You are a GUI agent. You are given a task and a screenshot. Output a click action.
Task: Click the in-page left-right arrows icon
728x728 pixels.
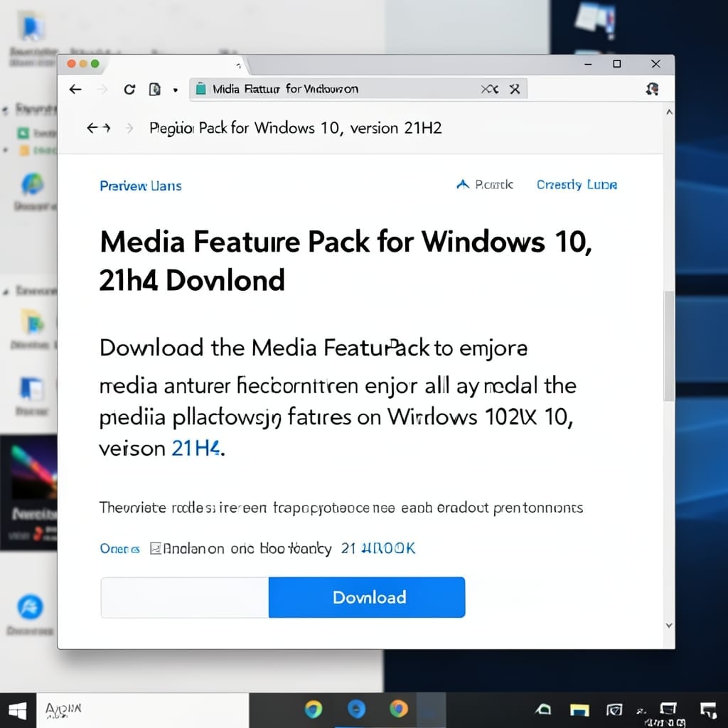click(98, 128)
